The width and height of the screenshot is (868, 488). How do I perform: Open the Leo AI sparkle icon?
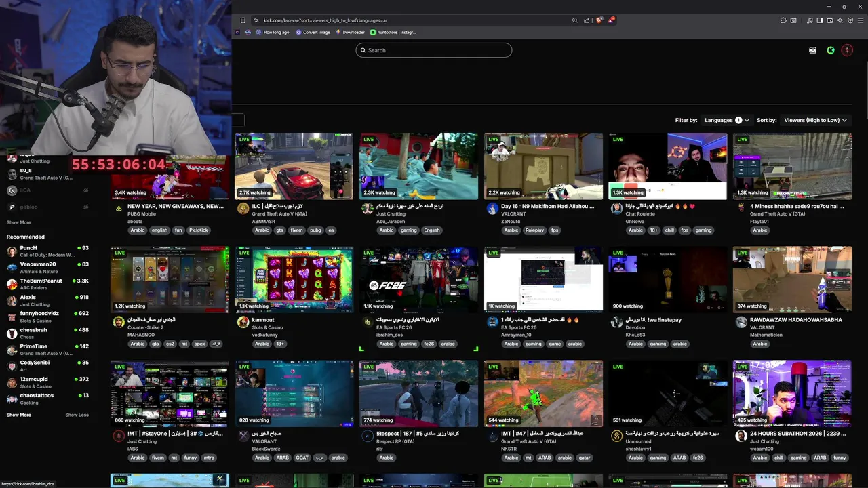pyautogui.click(x=840, y=20)
